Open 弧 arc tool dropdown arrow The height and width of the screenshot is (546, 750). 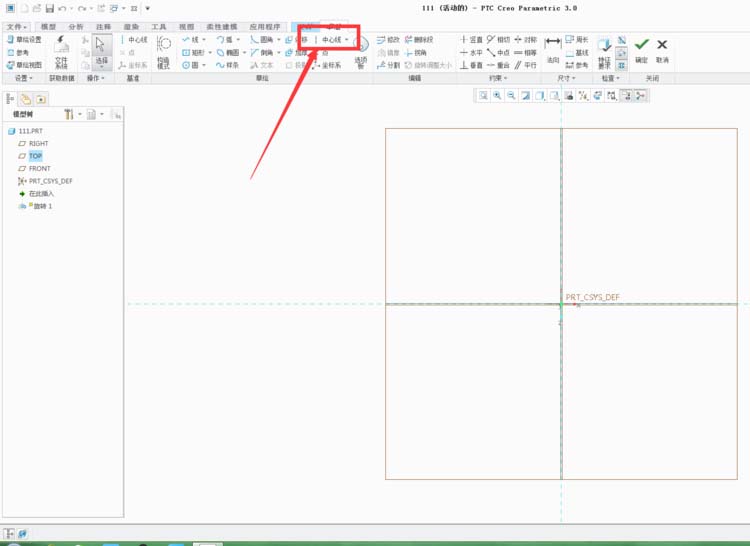pyautogui.click(x=238, y=40)
